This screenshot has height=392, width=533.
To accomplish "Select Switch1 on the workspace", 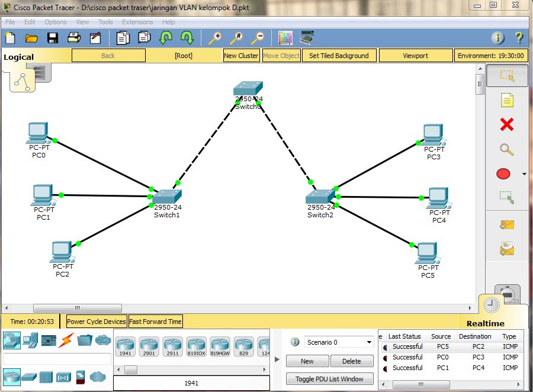I will pyautogui.click(x=166, y=197).
